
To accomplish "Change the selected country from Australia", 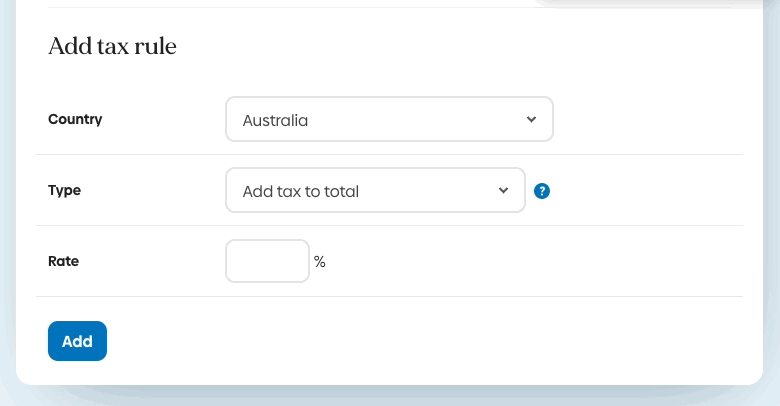I will click(389, 120).
